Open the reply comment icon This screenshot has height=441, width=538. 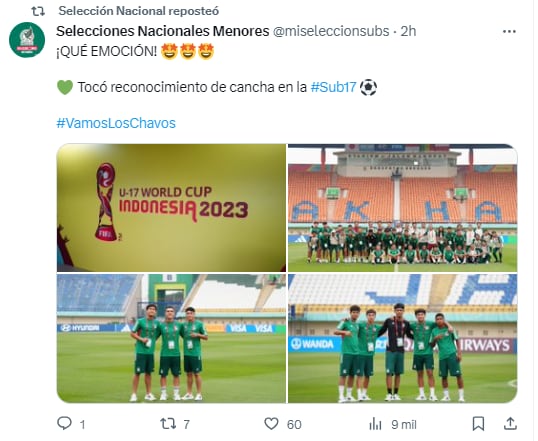[x=64, y=423]
